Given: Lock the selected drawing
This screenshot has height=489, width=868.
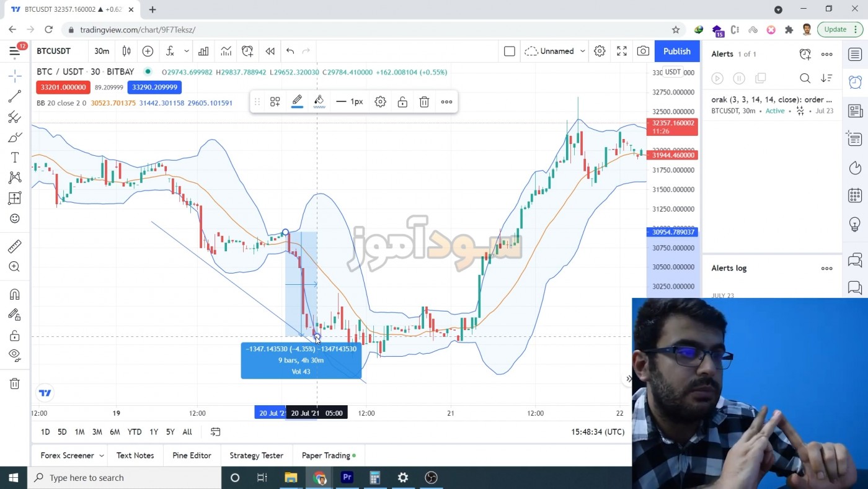Looking at the screenshot, I should [402, 102].
